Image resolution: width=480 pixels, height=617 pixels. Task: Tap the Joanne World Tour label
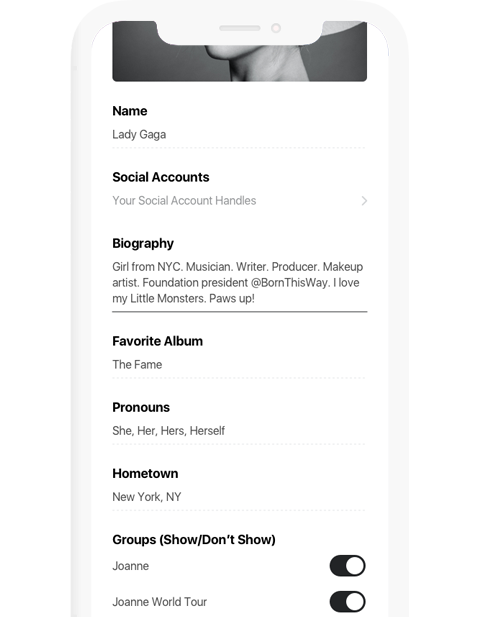[x=159, y=602]
